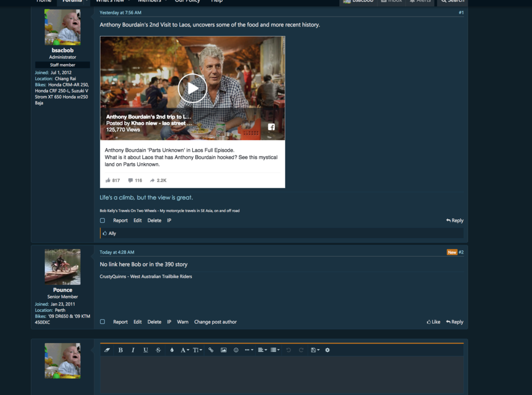Open the font family dropdown

click(x=185, y=350)
